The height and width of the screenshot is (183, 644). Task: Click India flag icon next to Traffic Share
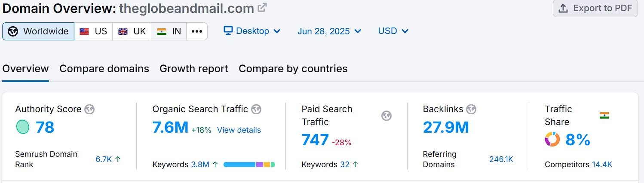tap(604, 115)
